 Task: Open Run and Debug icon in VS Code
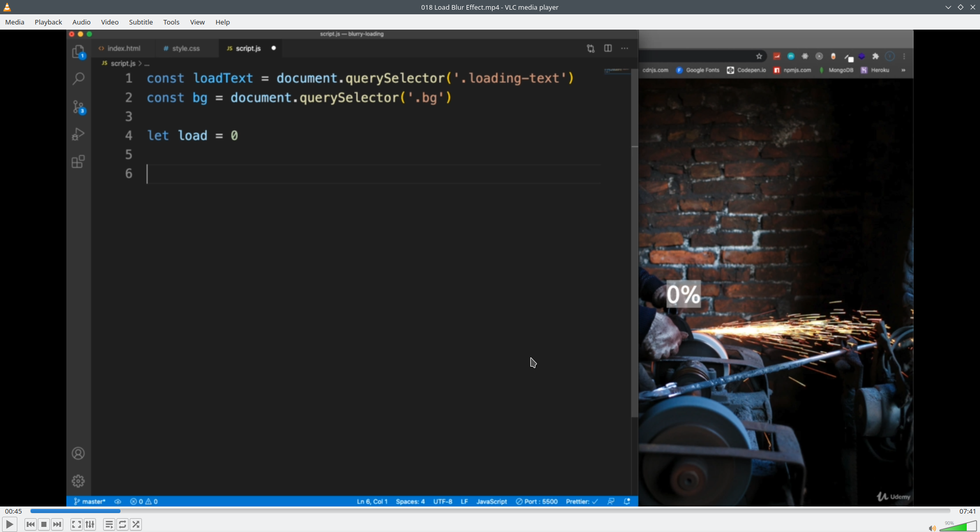tap(78, 134)
